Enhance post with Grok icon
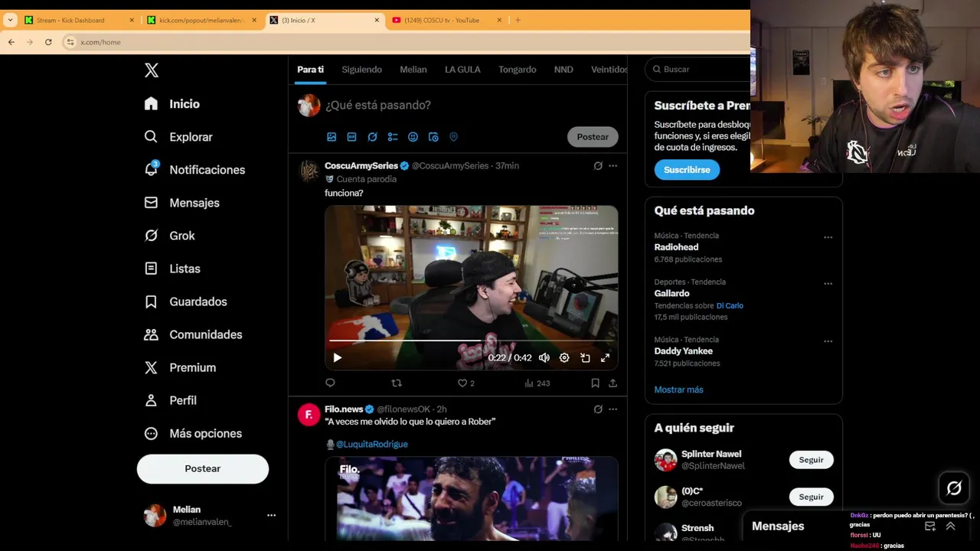The height and width of the screenshot is (551, 980). click(x=372, y=137)
